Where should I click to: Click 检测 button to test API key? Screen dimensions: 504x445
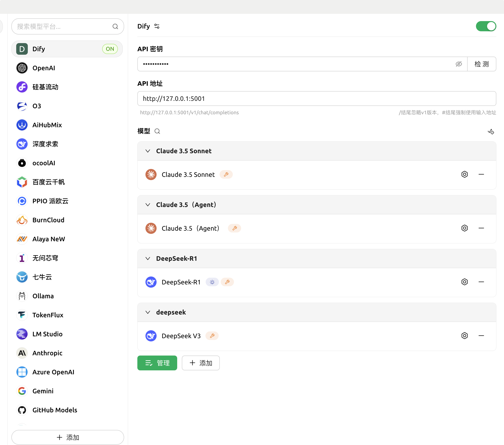click(x=481, y=64)
